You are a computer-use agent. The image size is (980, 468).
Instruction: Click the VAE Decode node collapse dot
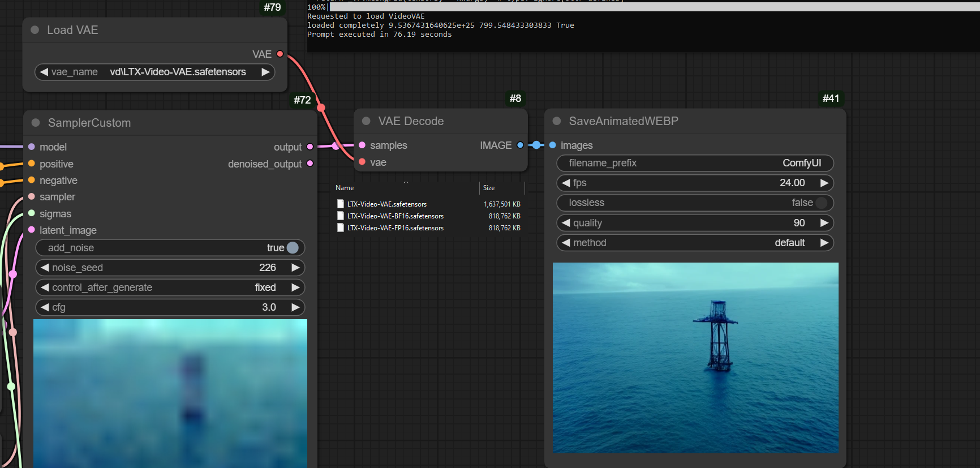366,121
